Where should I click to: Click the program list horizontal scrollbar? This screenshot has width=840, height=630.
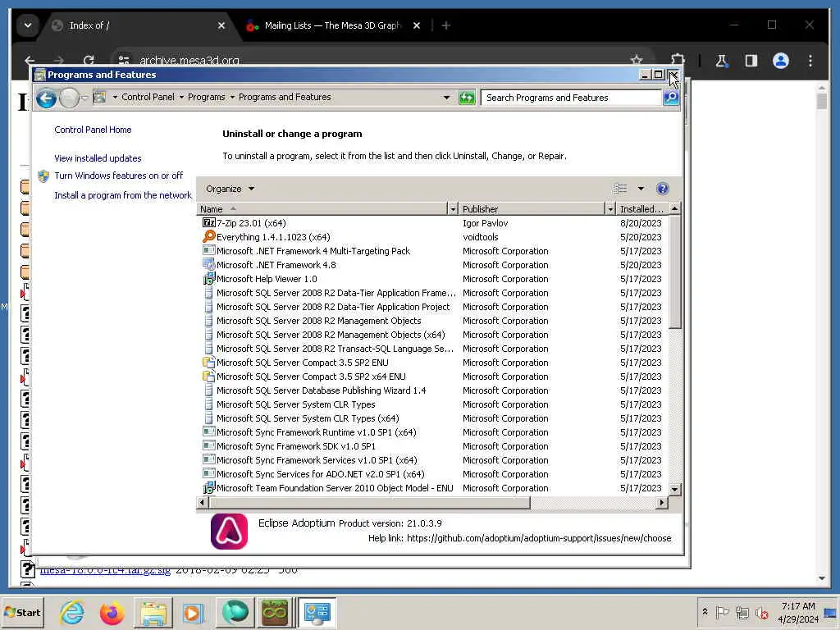(x=370, y=503)
